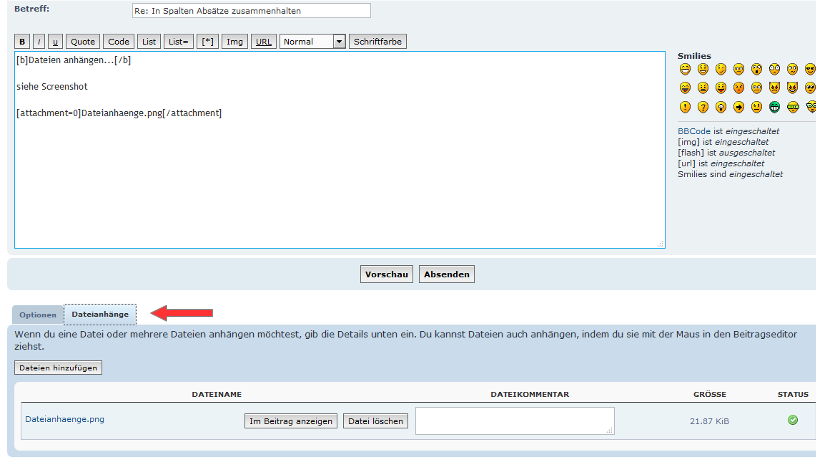Image resolution: width=816 pixels, height=463 pixels.
Task: Insert the question mark smiley
Action: 703,107
